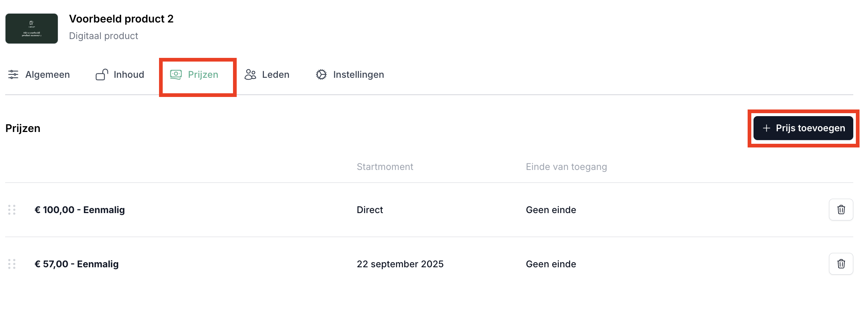Viewport: 868px width, 334px height.
Task: Click the Voorbeeld product 2 title
Action: click(121, 19)
